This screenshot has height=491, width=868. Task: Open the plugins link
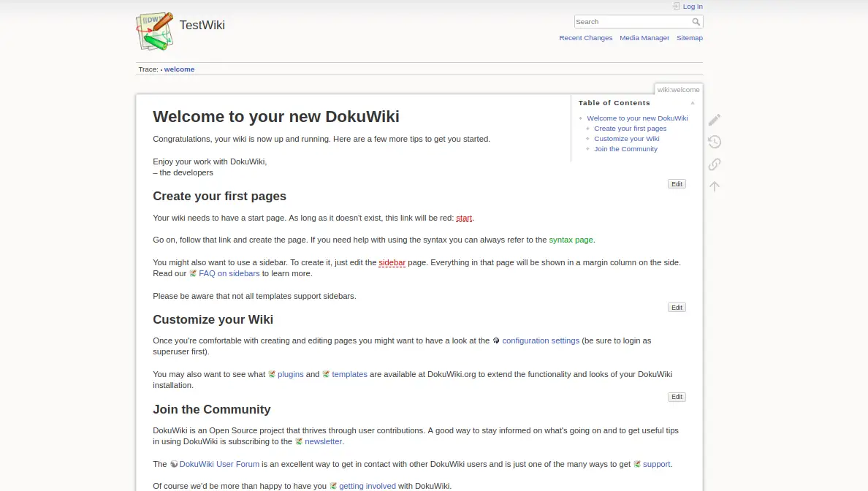pyautogui.click(x=286, y=374)
